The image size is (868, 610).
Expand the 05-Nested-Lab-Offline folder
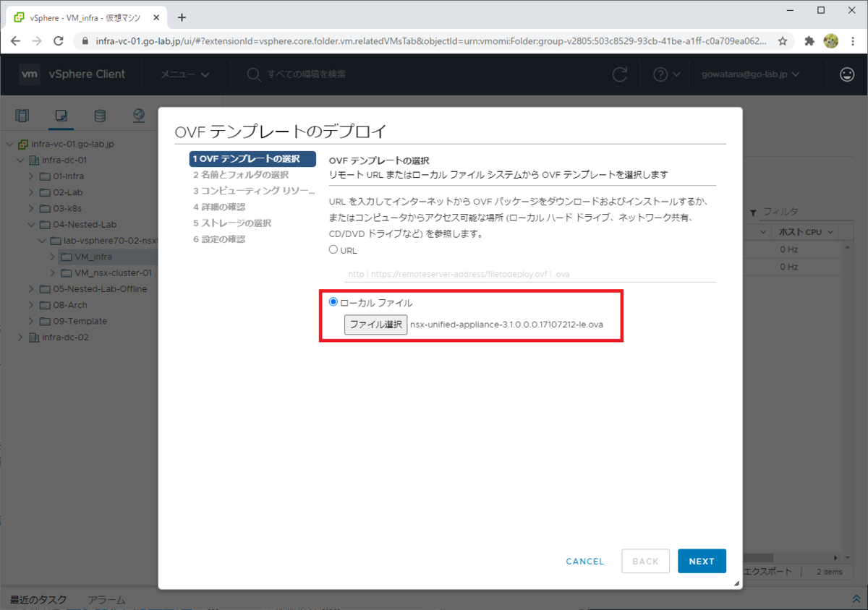pos(30,288)
